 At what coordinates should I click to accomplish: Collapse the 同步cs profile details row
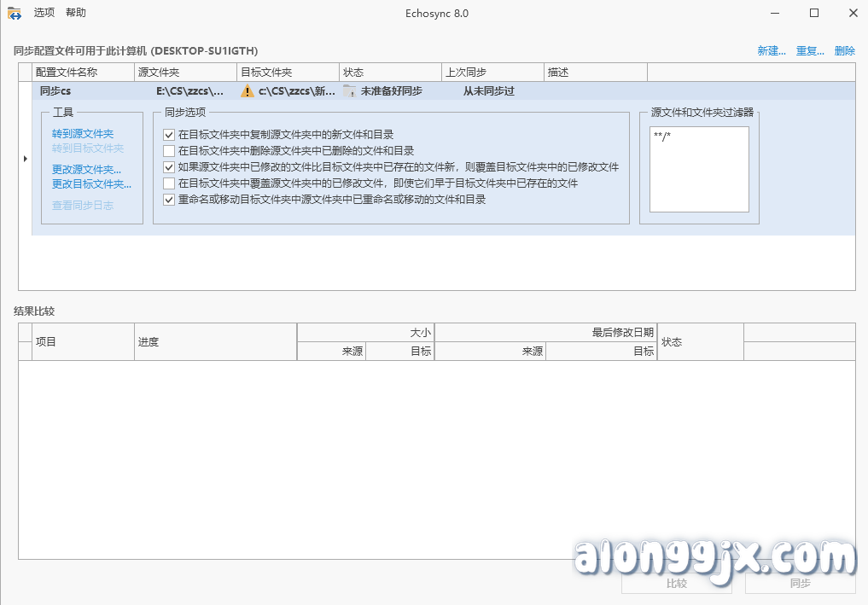[26, 158]
